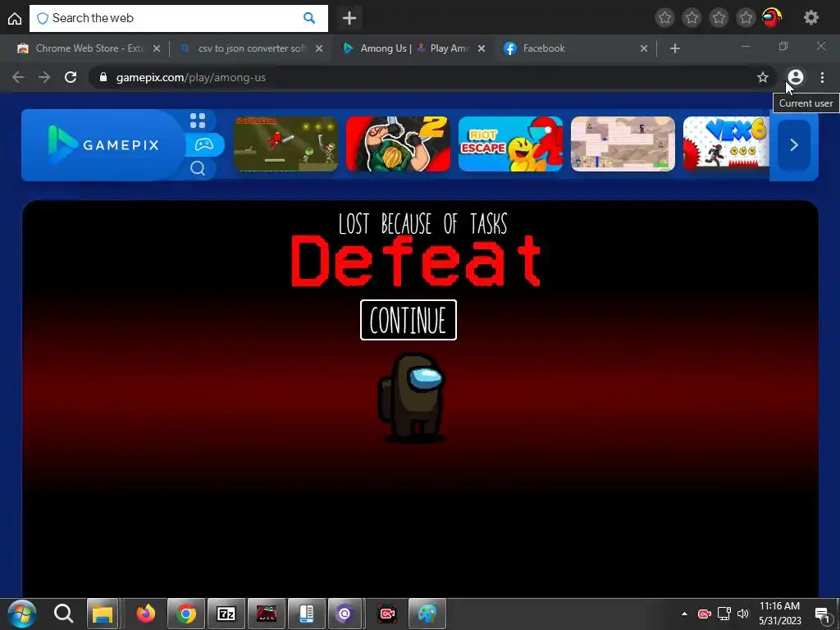Open Google Chrome from taskbar

coord(186,614)
